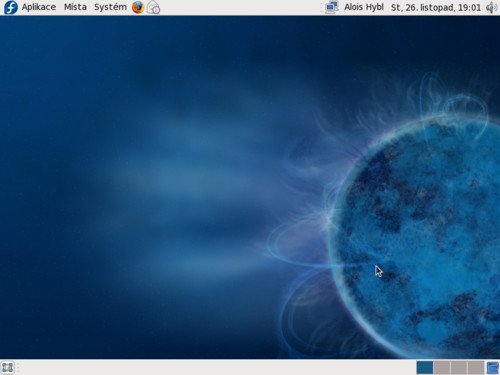Switch to the third workspace

point(459,368)
